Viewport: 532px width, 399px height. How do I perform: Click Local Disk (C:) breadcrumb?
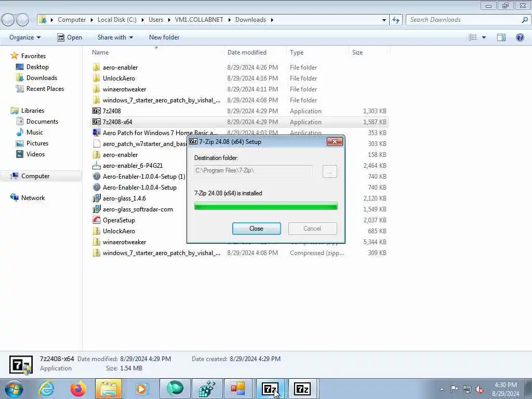point(117,20)
